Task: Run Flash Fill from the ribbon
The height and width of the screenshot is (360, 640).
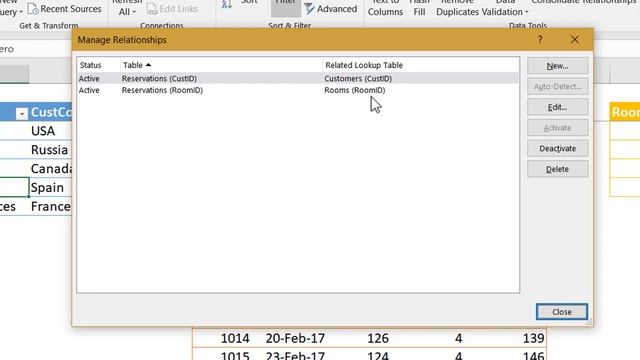Action: coord(419,8)
